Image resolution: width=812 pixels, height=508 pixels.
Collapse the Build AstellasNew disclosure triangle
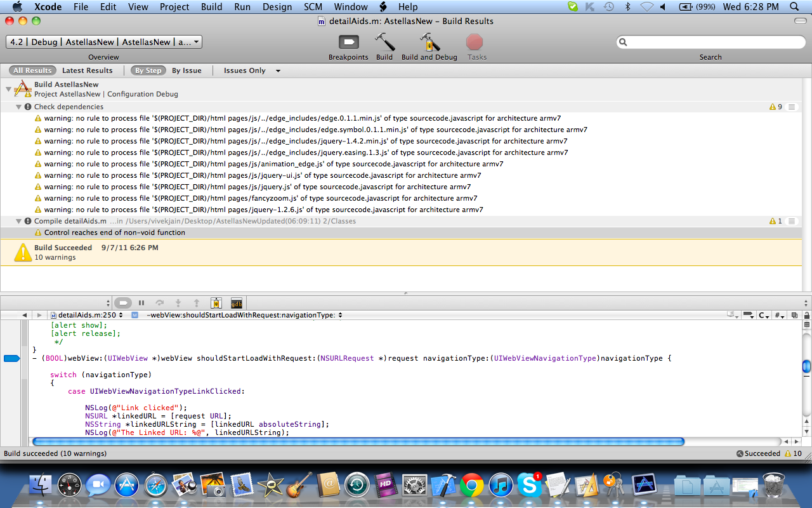9,89
